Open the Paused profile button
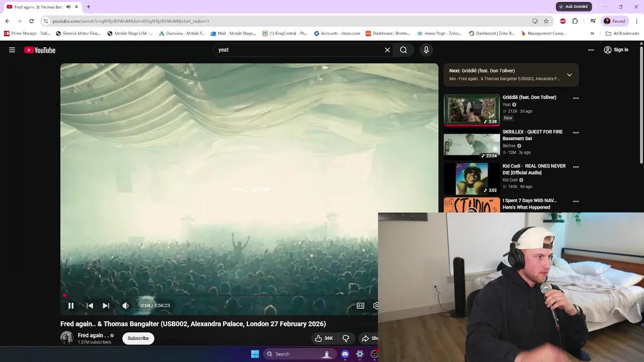644x362 pixels. click(x=615, y=21)
